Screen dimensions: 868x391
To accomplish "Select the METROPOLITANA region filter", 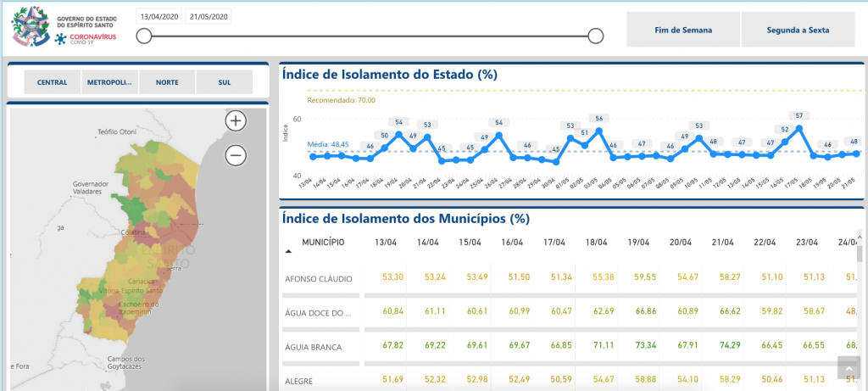I will click(110, 82).
